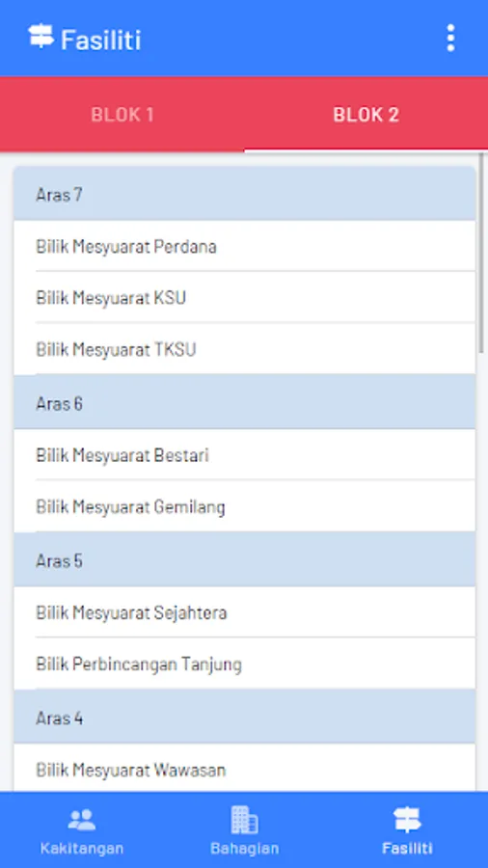
Task: Click the Aras 7 section header
Action: pos(245,194)
